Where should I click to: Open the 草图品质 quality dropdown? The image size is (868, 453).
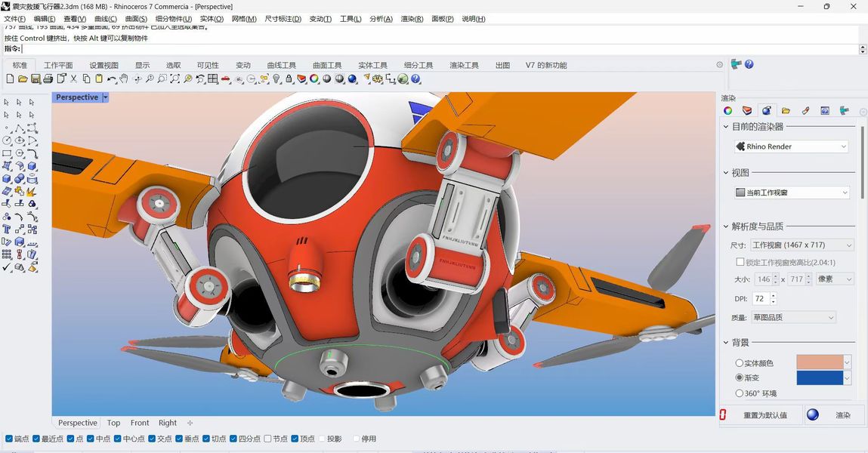(793, 317)
